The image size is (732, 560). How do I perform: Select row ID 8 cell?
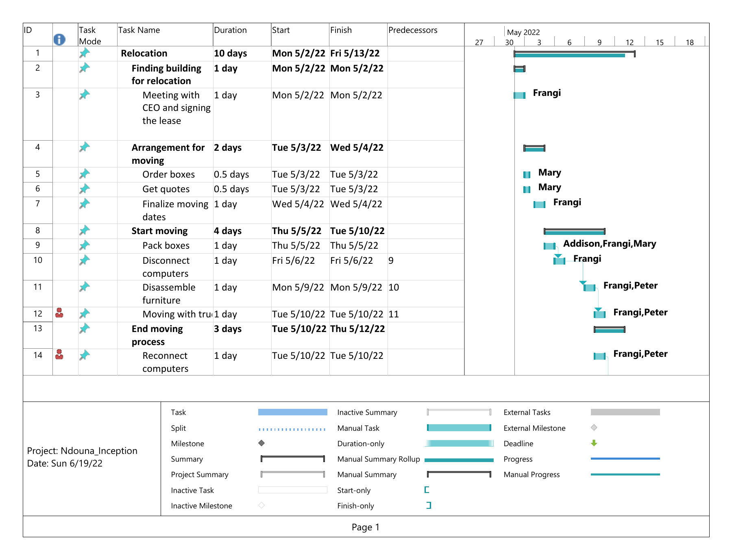[38, 230]
